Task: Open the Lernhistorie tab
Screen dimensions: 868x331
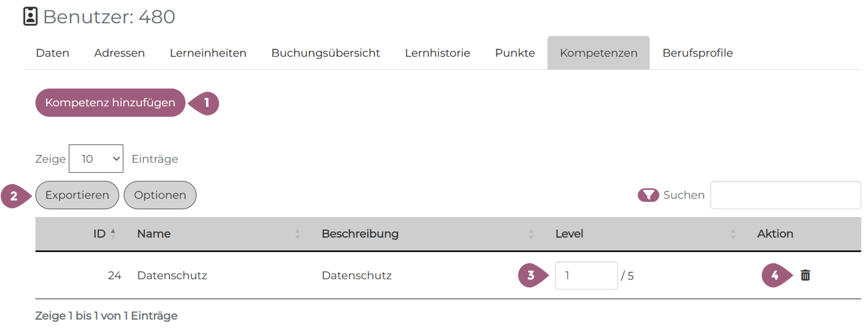Action: (438, 53)
